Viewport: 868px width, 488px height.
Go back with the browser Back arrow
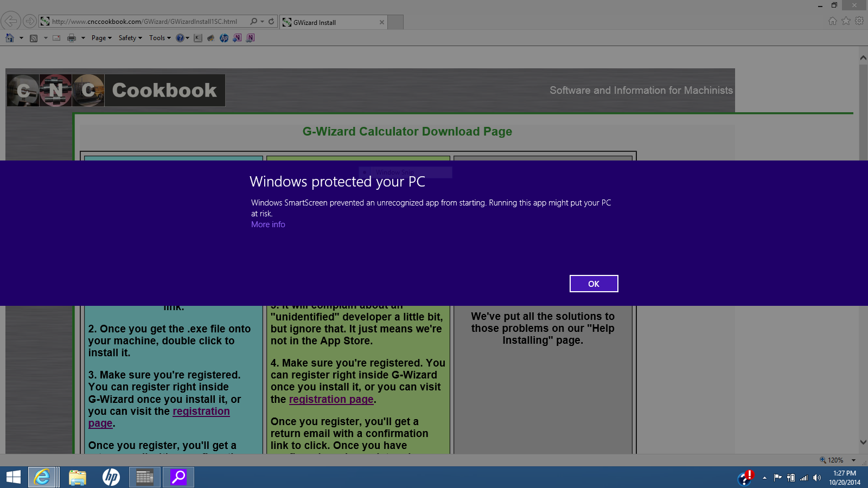[x=11, y=21]
